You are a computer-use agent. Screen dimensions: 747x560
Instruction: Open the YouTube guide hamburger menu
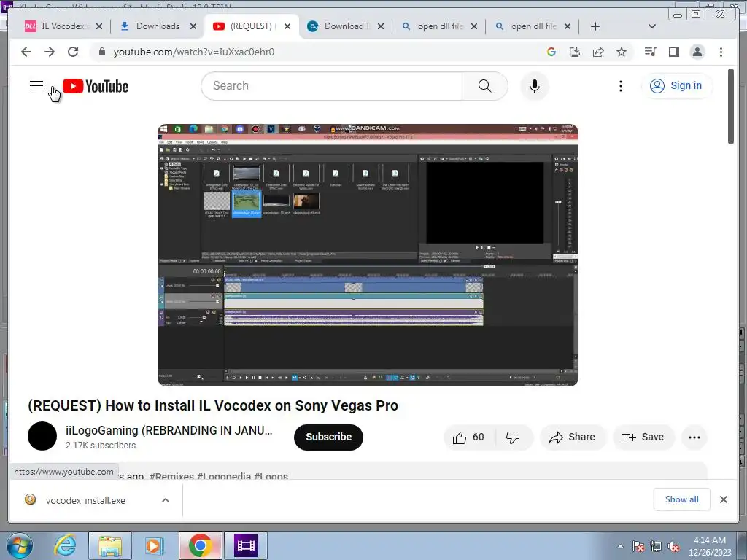36,86
